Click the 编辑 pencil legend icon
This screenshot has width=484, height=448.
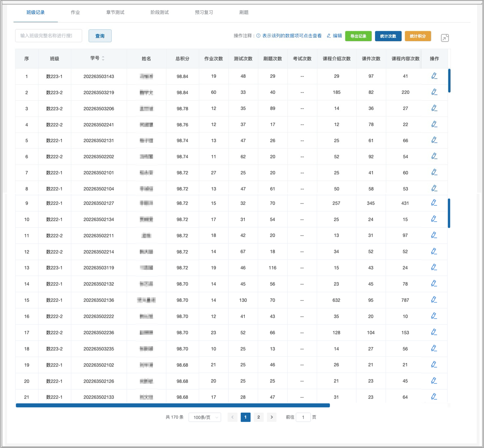tap(329, 36)
